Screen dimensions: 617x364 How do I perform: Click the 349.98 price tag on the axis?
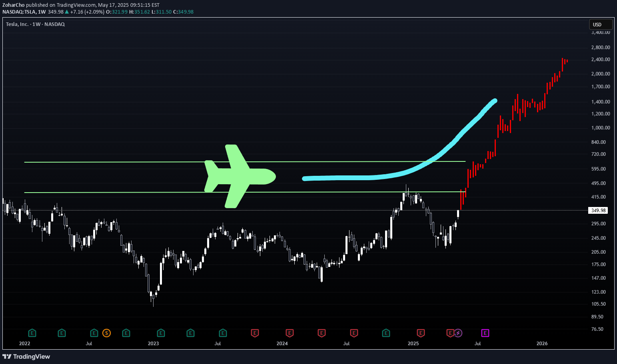pos(598,210)
